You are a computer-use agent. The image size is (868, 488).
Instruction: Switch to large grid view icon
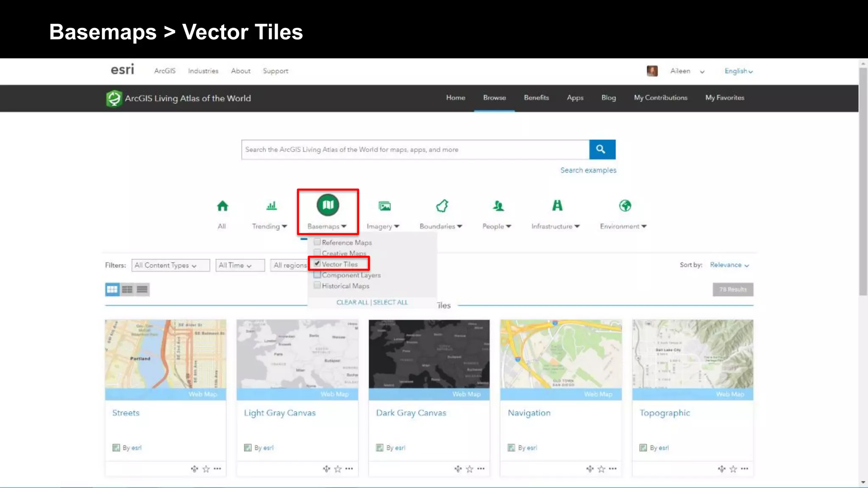[x=112, y=289]
